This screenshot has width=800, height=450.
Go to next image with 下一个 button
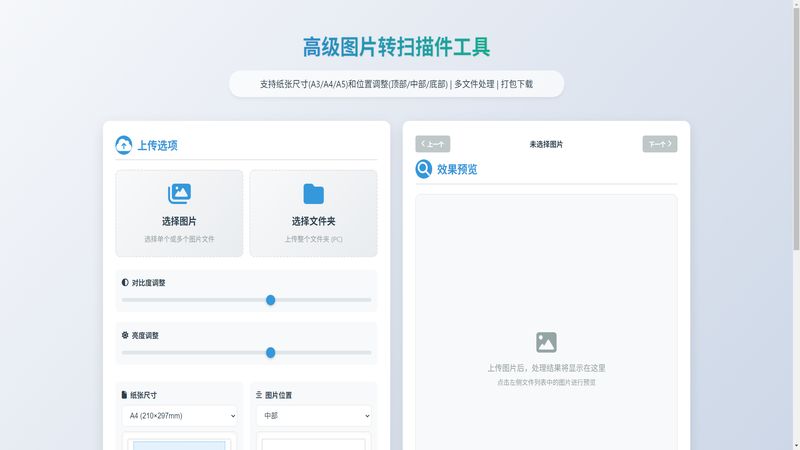click(659, 144)
